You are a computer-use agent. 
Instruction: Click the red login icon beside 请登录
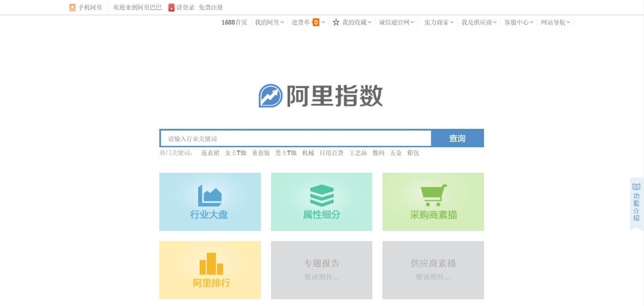[x=171, y=7]
